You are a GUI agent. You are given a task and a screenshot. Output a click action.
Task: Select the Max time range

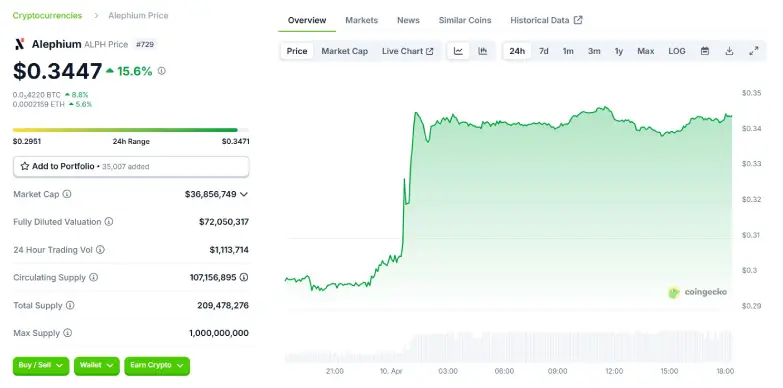click(x=646, y=51)
